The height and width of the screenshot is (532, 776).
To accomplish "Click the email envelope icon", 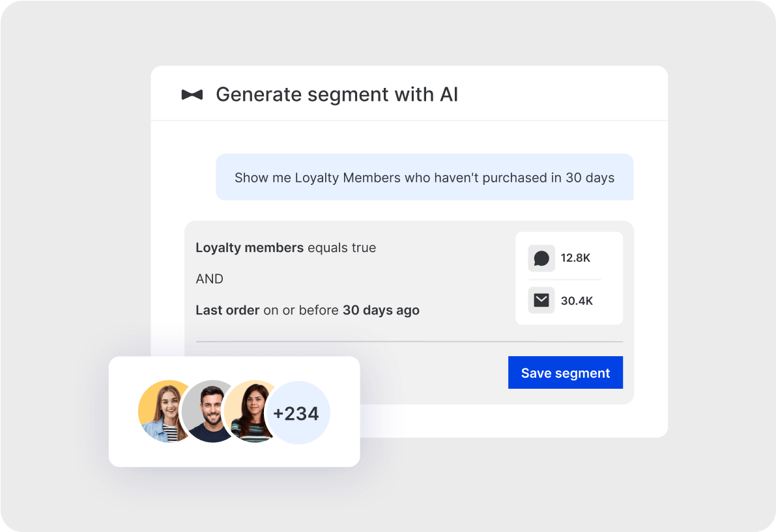I will (541, 300).
